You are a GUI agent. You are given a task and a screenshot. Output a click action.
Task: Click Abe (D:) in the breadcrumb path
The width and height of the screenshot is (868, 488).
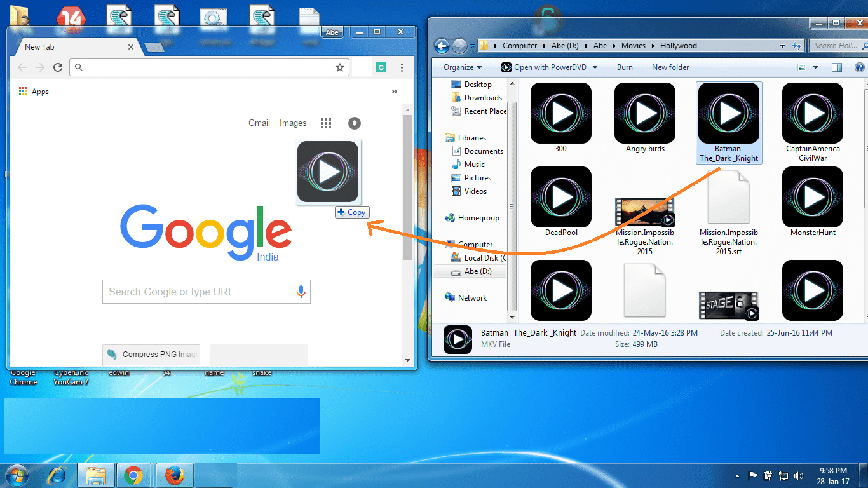coord(566,46)
